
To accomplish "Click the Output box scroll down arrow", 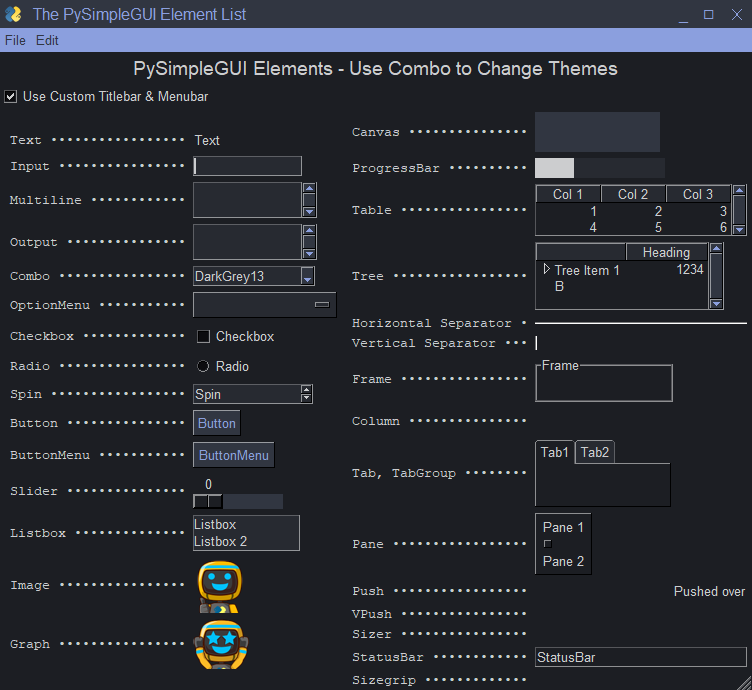I will tap(309, 253).
